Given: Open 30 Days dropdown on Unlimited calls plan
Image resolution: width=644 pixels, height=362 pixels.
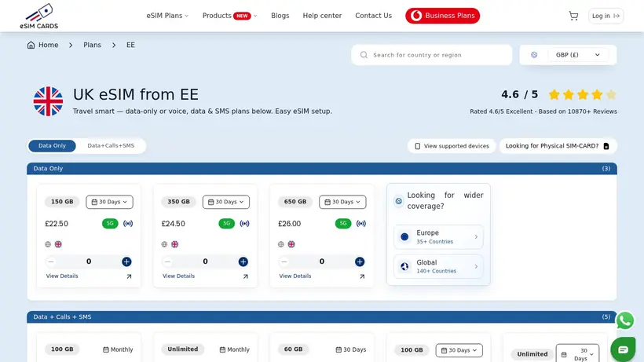Looking at the screenshot, I should (x=577, y=353).
